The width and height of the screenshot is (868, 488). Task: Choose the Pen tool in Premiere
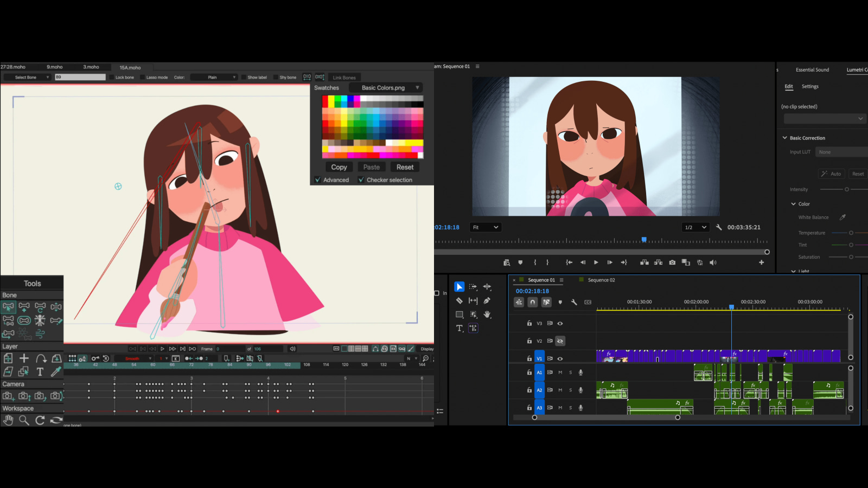pyautogui.click(x=487, y=300)
